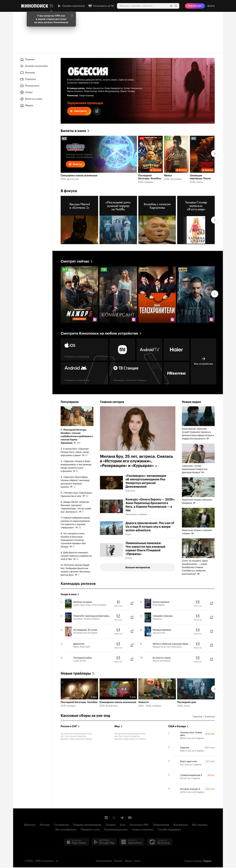This screenshot has width=236, height=868.
Task: Expand Смотрите Кинопоиск на любом устройстве heading
Action: 101,333
